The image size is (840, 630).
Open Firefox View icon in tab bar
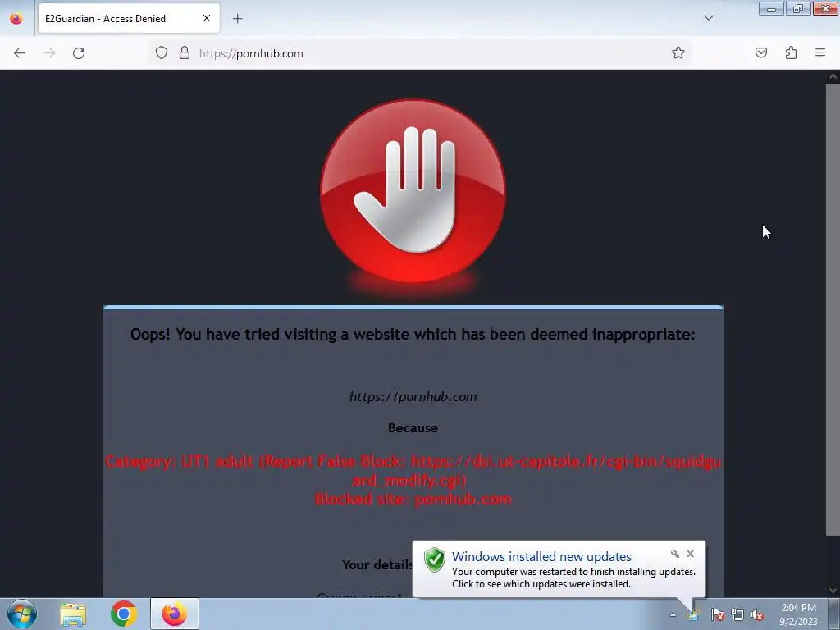(x=16, y=18)
